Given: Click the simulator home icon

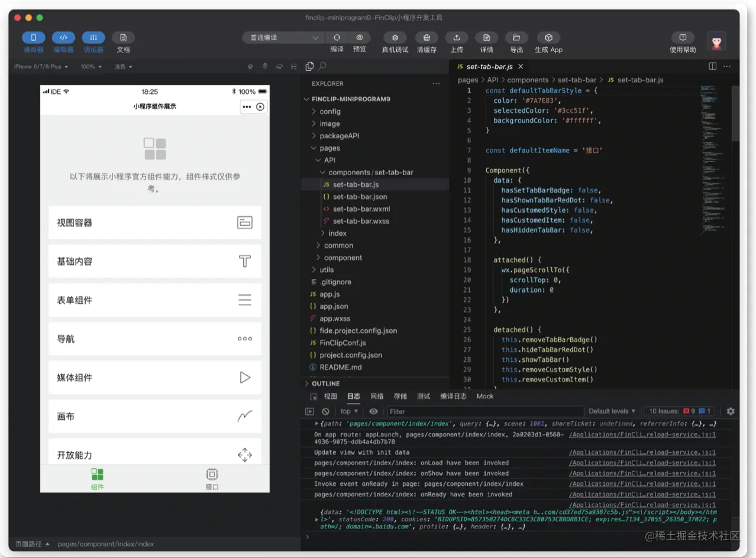Looking at the screenshot, I should coord(250,67).
